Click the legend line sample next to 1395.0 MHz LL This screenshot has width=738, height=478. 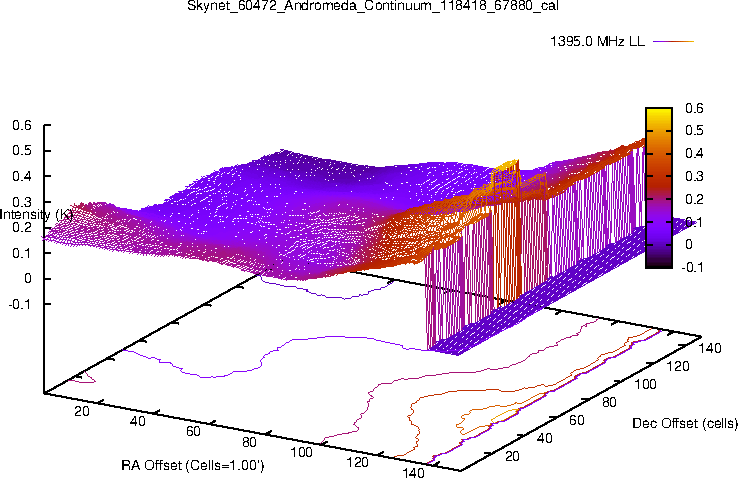(674, 41)
